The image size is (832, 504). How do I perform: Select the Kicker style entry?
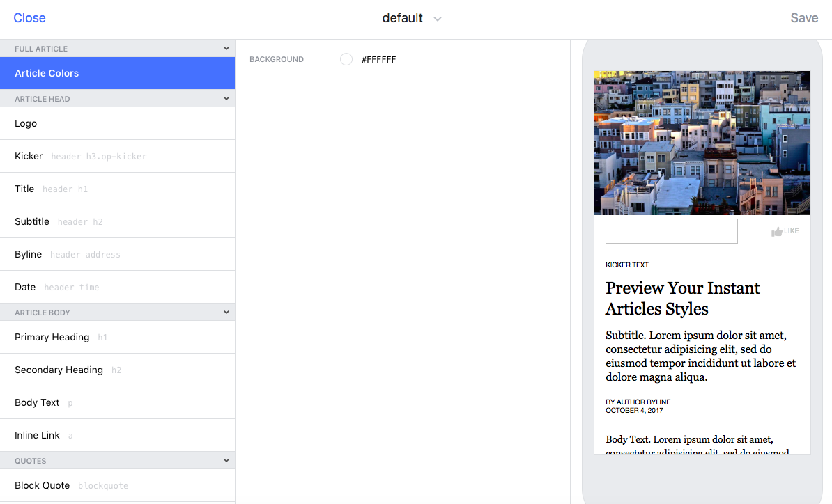(x=117, y=155)
